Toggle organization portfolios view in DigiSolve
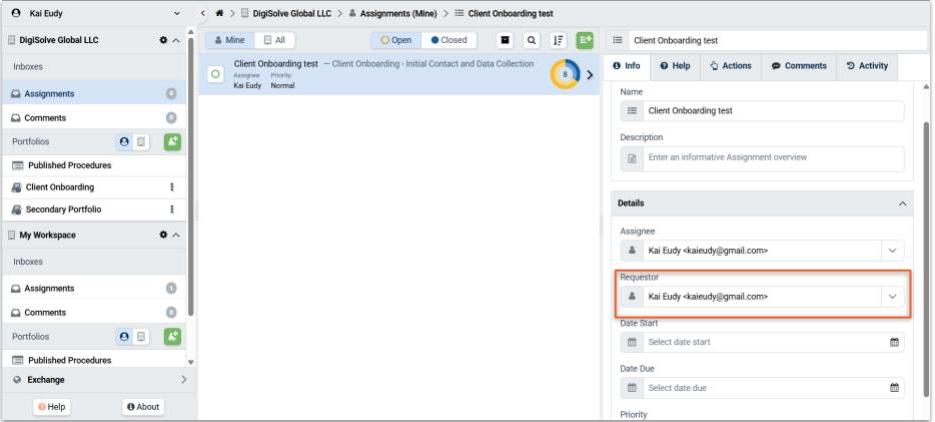This screenshot has height=422, width=935. [x=141, y=142]
